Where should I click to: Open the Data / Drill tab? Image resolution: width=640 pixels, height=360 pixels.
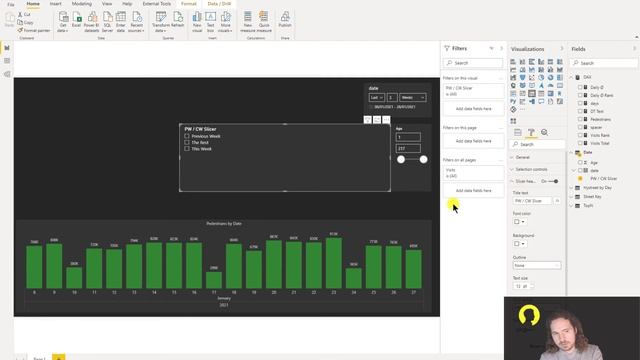(x=219, y=4)
